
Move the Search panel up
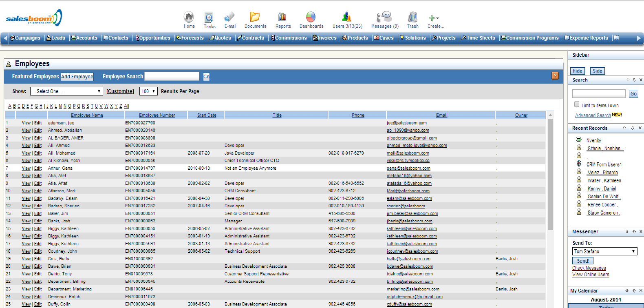tap(628, 80)
